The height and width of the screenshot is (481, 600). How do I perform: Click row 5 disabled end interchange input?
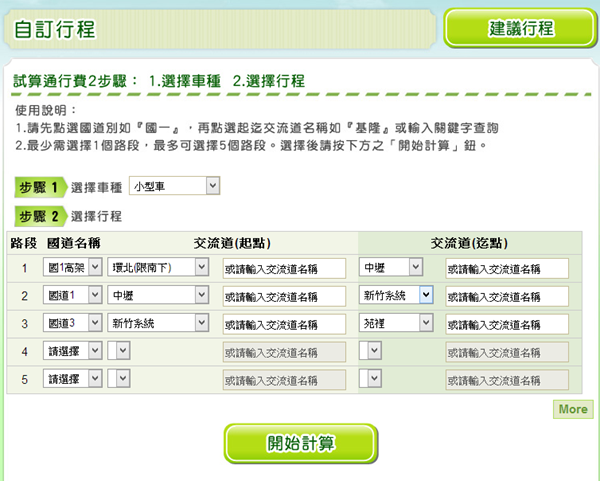point(507,380)
